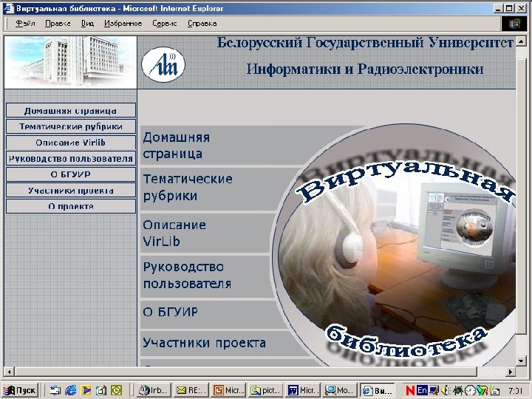Image resolution: width=532 pixels, height=399 pixels.
Task: Open the Вид menu
Action: coord(87,24)
